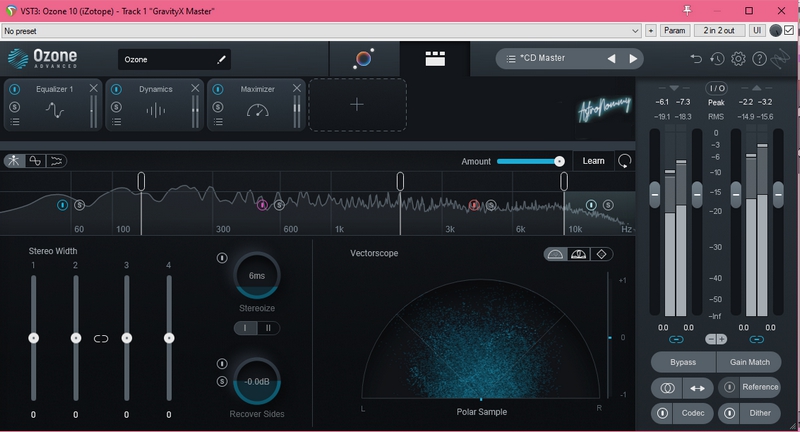Select the first crossover view icon

[x=14, y=161]
